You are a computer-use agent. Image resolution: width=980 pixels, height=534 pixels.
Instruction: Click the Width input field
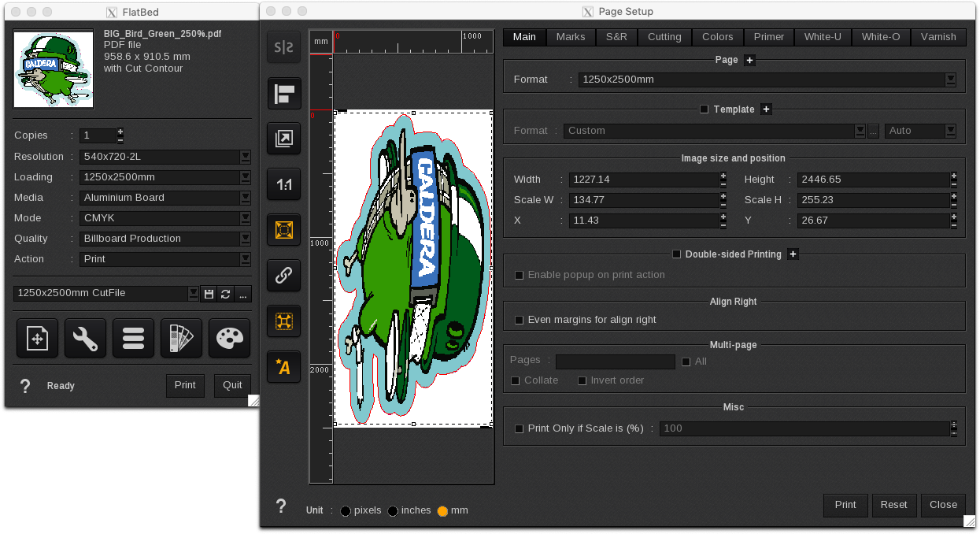[x=644, y=180]
